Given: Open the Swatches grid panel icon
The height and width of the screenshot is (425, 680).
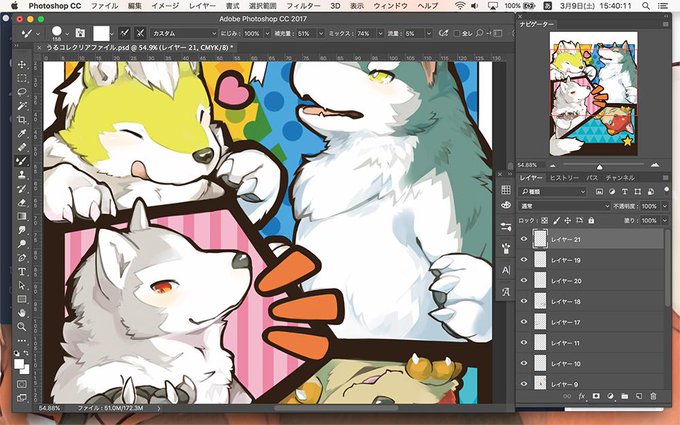Looking at the screenshot, I should [x=506, y=190].
